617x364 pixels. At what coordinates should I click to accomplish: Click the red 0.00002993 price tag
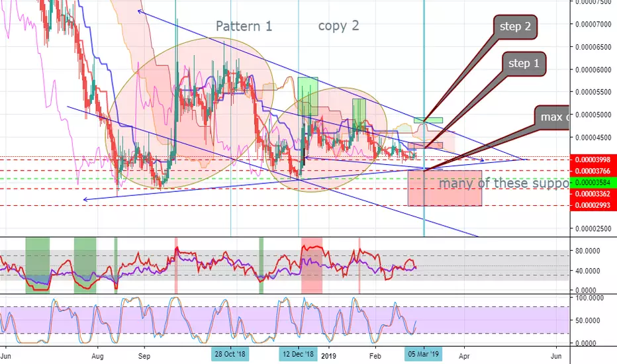pyautogui.click(x=593, y=205)
